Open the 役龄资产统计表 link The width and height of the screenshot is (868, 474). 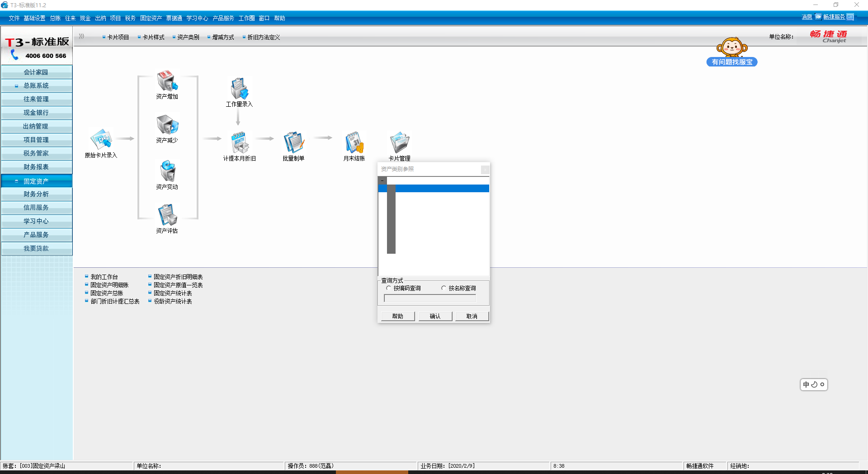tap(173, 301)
